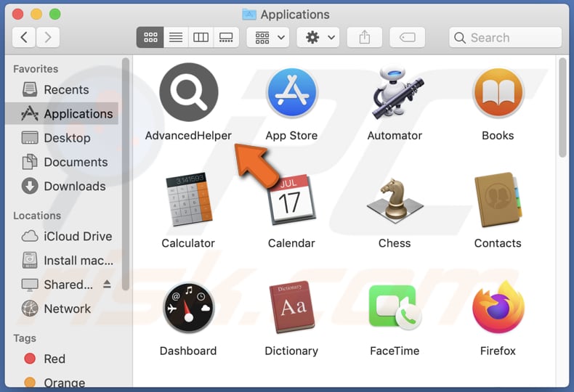Screen dimensions: 574x392
Task: Open the AdvancedHelper application icon
Action: click(188, 92)
